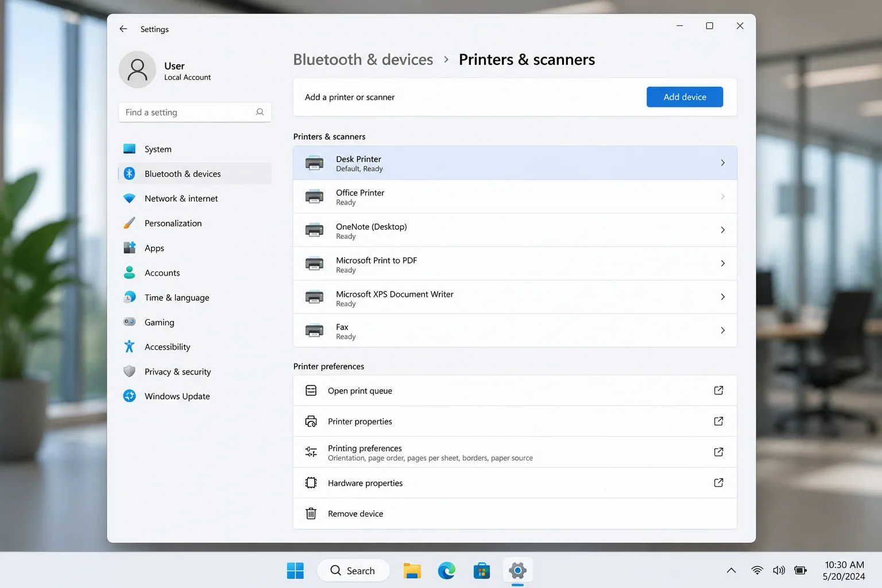Click the Fax printer icon
This screenshot has width=882, height=588.
click(314, 330)
